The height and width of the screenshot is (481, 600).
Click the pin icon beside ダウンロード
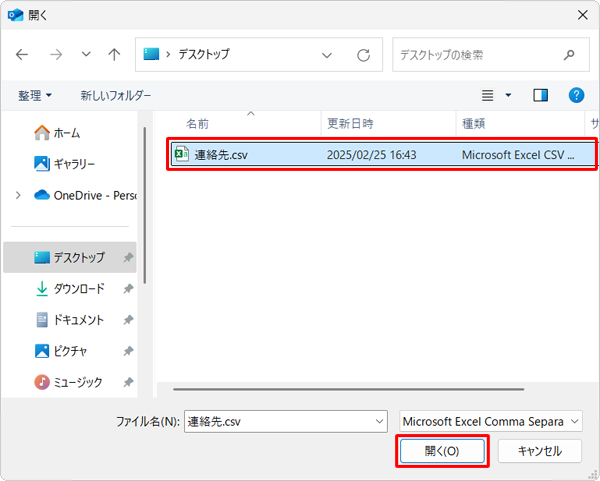pyautogui.click(x=128, y=289)
